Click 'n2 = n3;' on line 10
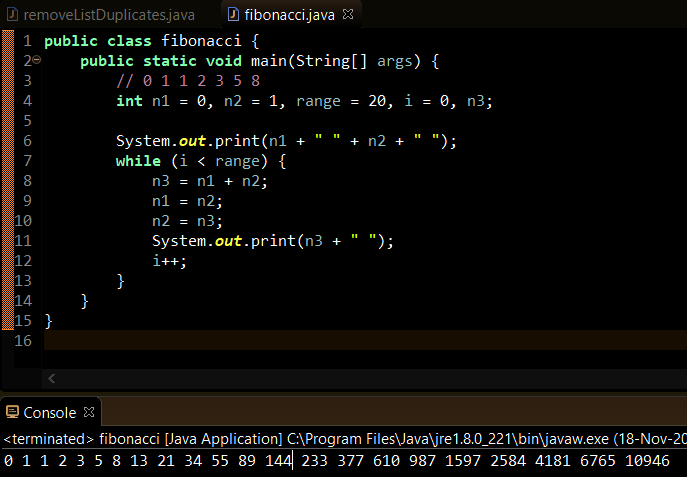This screenshot has height=477, width=687. click(x=187, y=221)
